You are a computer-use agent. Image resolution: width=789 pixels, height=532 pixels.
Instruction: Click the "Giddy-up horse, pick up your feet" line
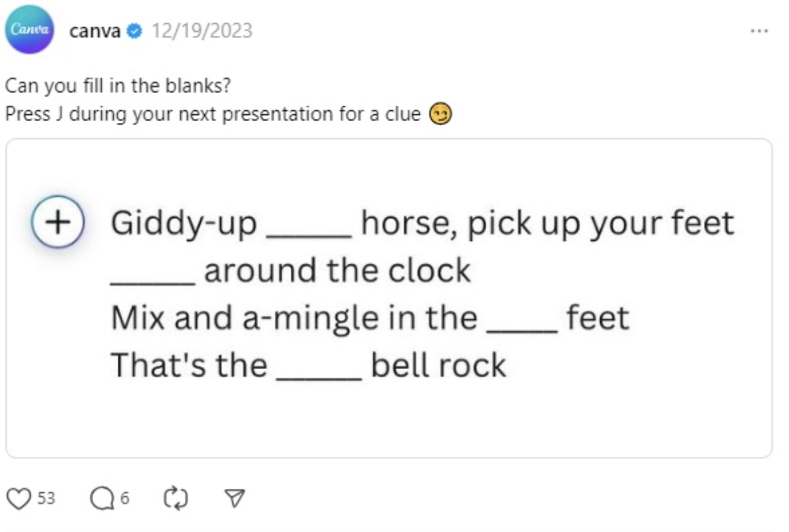click(422, 223)
